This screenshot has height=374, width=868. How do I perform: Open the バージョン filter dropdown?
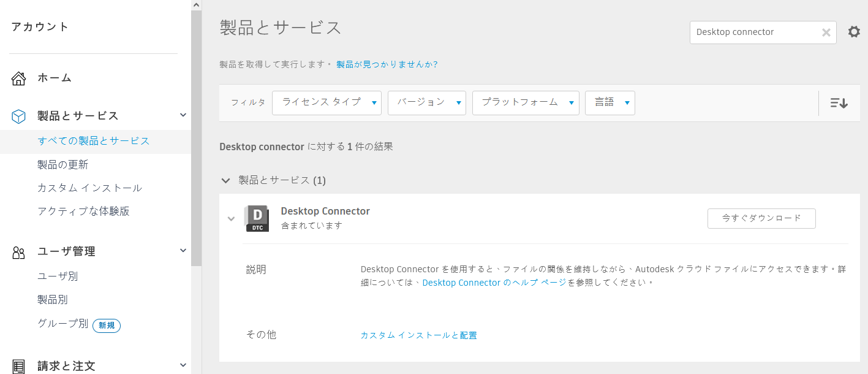click(426, 103)
